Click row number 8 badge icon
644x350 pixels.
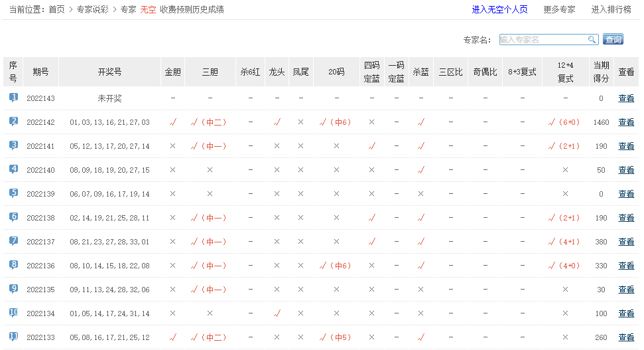[x=13, y=265]
